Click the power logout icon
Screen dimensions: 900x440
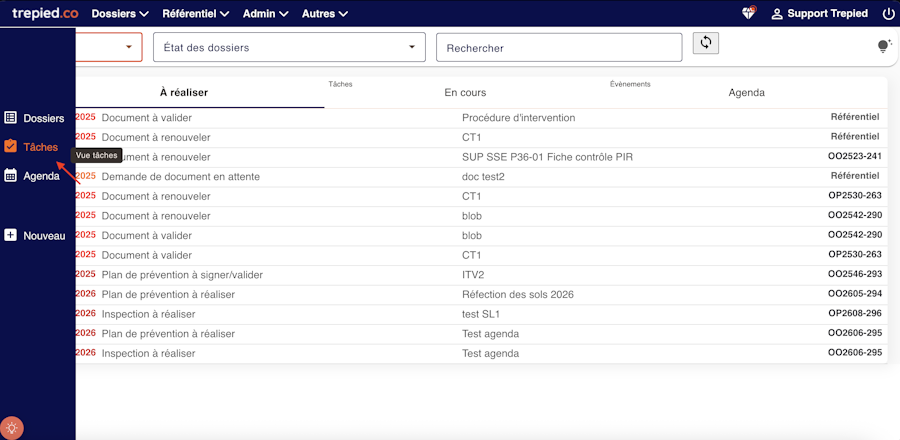point(888,14)
